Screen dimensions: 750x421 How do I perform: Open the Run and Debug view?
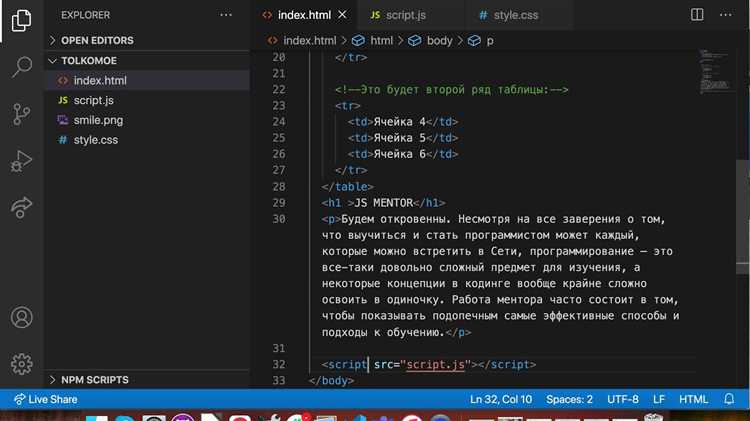coord(21,160)
